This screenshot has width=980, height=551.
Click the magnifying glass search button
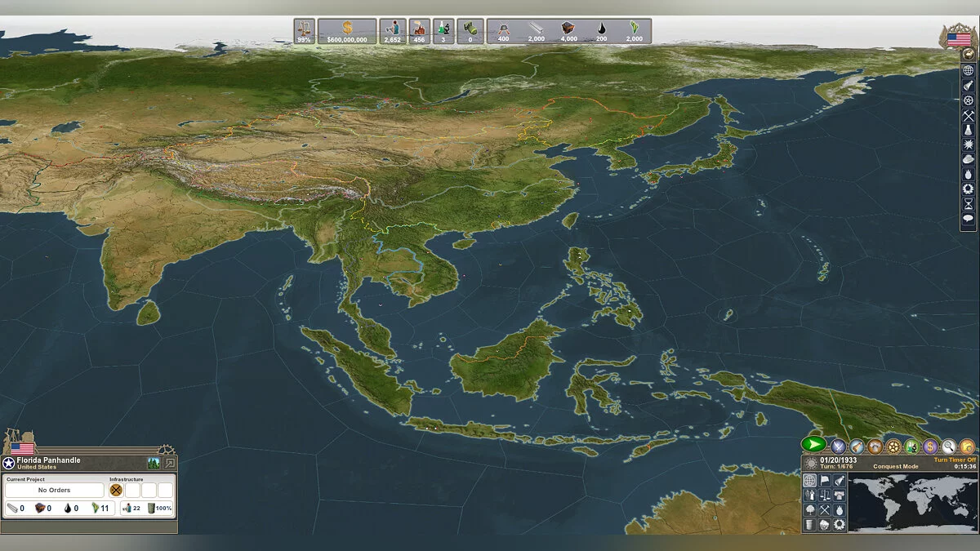(949, 447)
